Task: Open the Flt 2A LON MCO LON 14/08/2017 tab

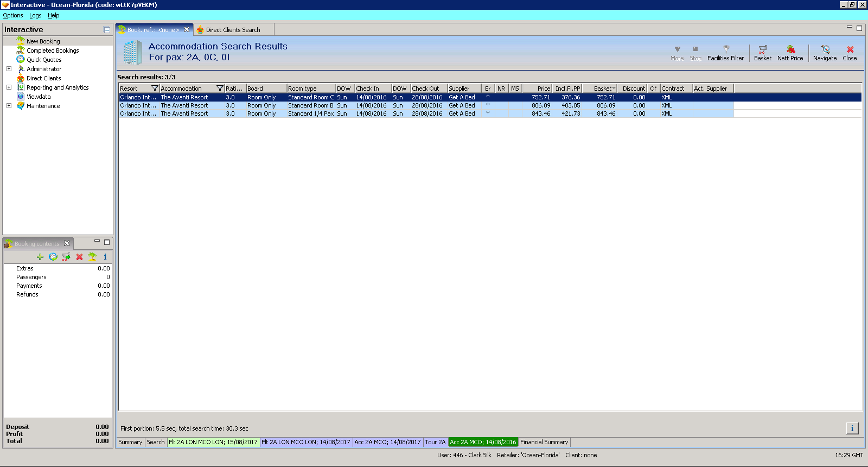Action: (x=306, y=442)
